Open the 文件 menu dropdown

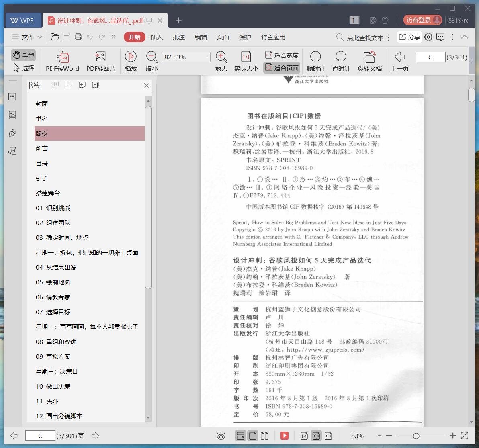[27, 37]
